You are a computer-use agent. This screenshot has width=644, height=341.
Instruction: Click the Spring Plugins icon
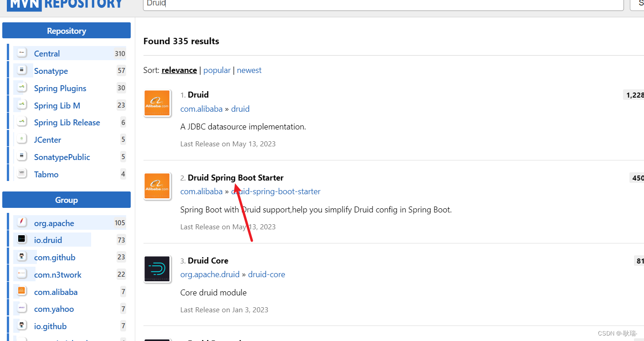[x=21, y=88]
